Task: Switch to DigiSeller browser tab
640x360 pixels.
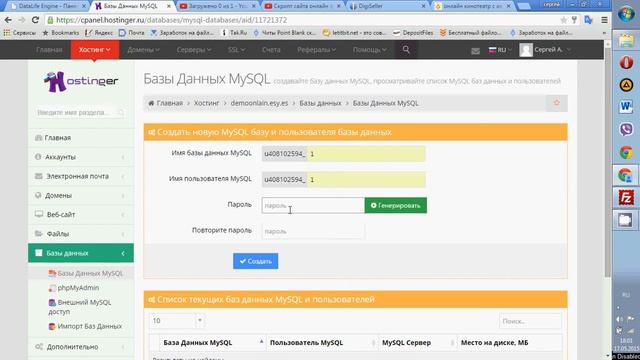Action: coord(388,6)
